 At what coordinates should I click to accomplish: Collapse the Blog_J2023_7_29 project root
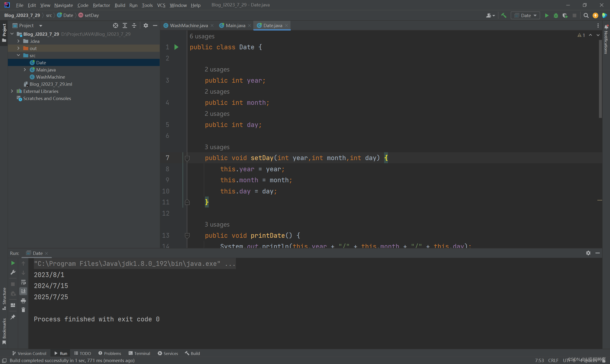coord(12,34)
